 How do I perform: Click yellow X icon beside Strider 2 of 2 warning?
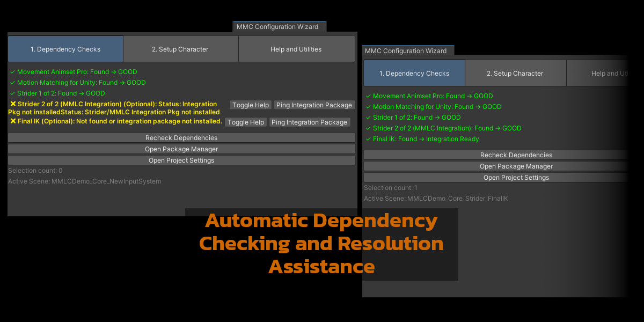coord(13,104)
